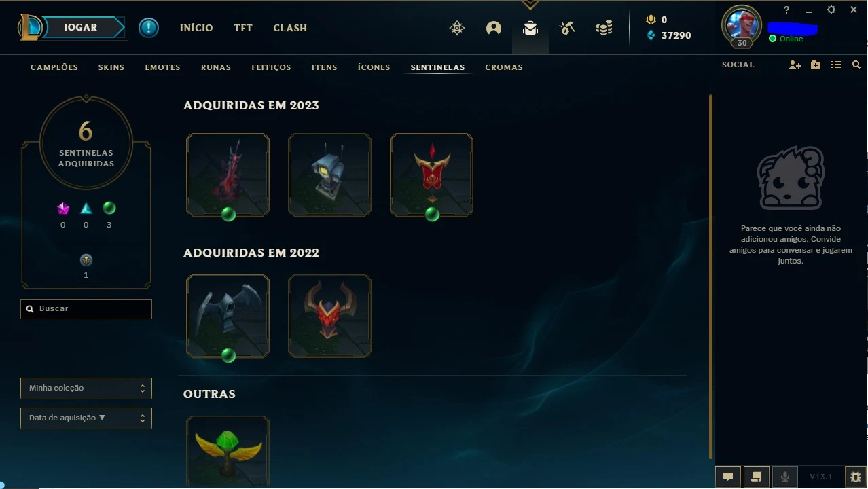This screenshot has width=868, height=489.
Task: Open the Profile icon in top bar
Action: coord(494,28)
